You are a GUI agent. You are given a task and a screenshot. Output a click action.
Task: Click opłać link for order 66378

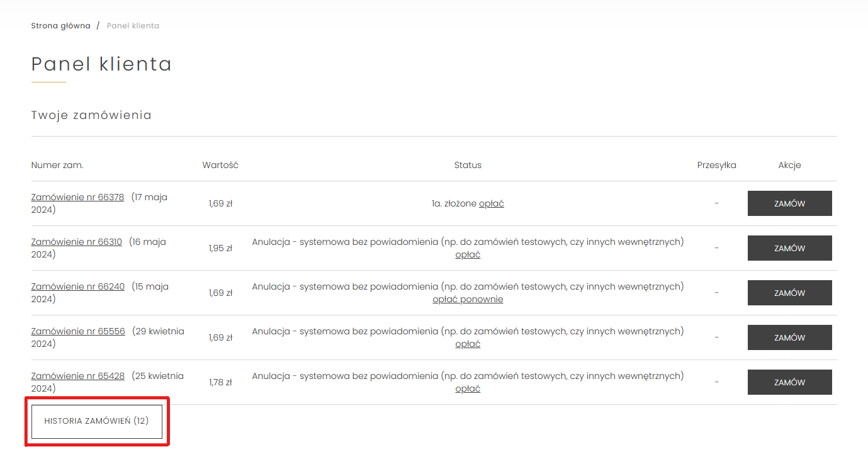click(492, 203)
